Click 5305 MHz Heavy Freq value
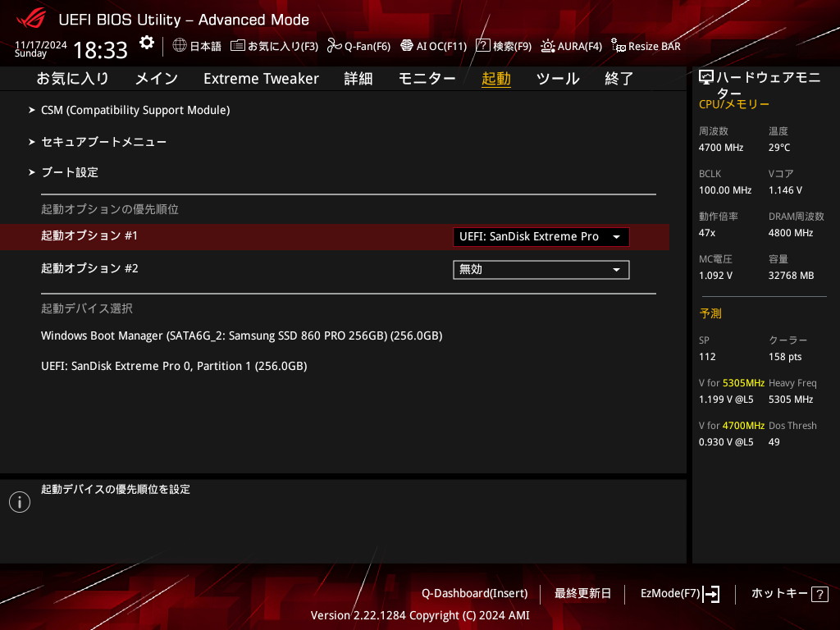840x630 pixels. pos(791,399)
